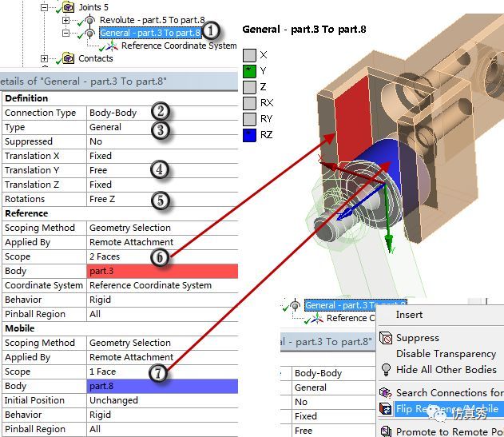This screenshot has width=504, height=437.
Task: Toggle the RX legend box
Action: pos(249,103)
